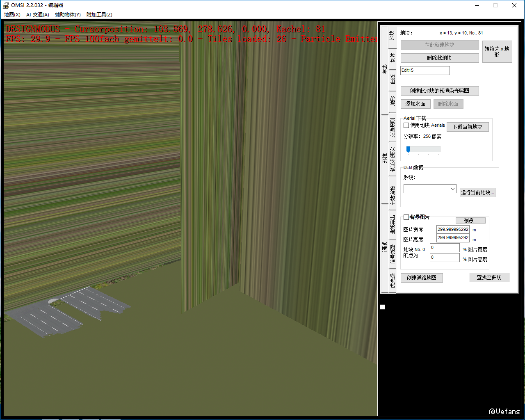Open the DEM 系统 dropdown

coord(429,189)
